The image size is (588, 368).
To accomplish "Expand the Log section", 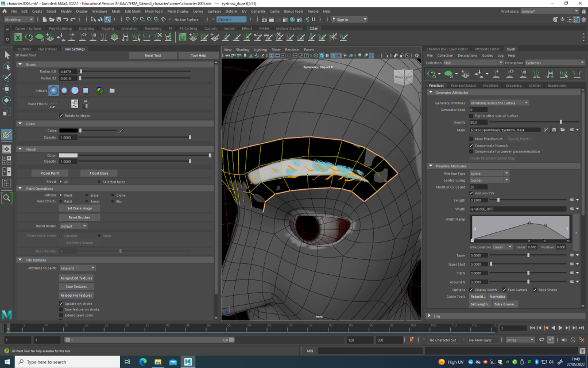I will tap(430, 316).
